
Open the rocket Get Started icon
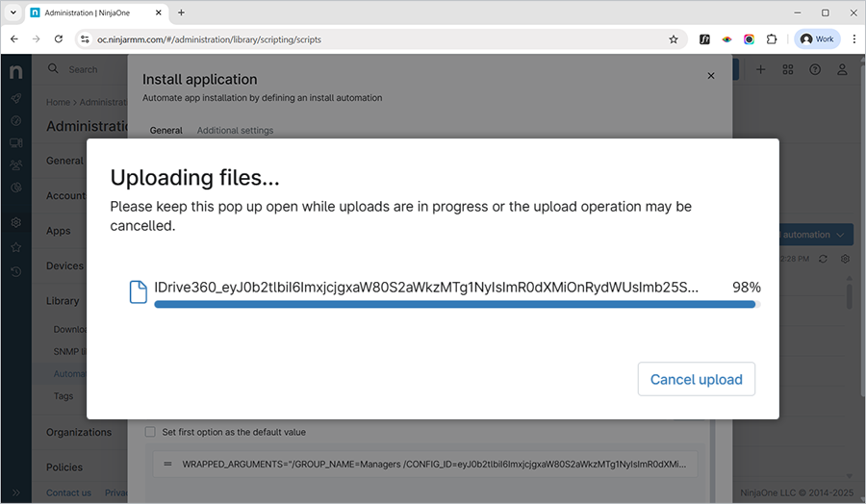[16, 98]
